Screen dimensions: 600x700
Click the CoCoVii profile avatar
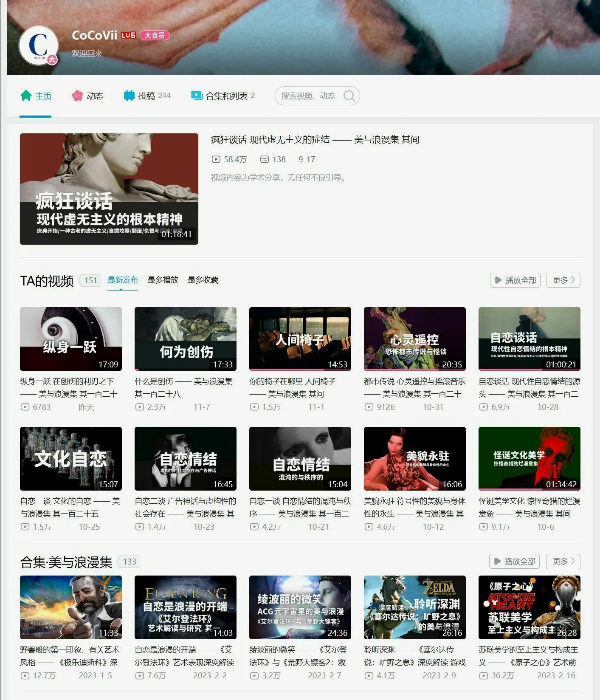[39, 45]
